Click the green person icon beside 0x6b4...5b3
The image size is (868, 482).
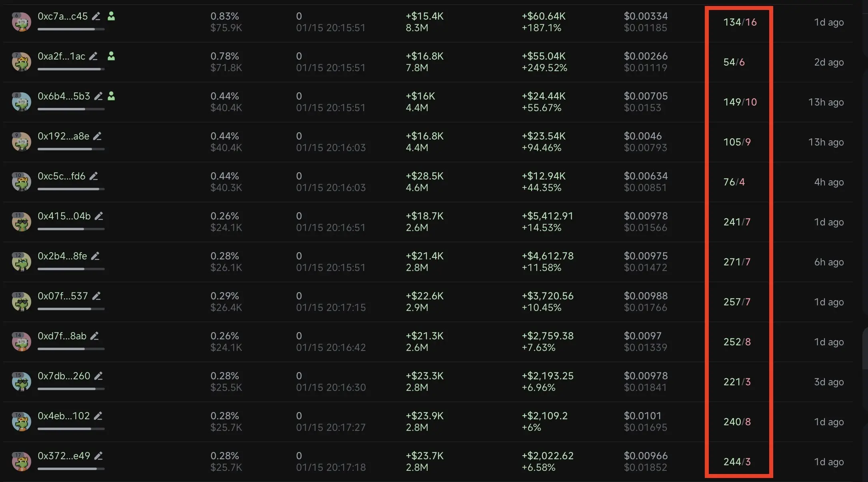click(112, 96)
